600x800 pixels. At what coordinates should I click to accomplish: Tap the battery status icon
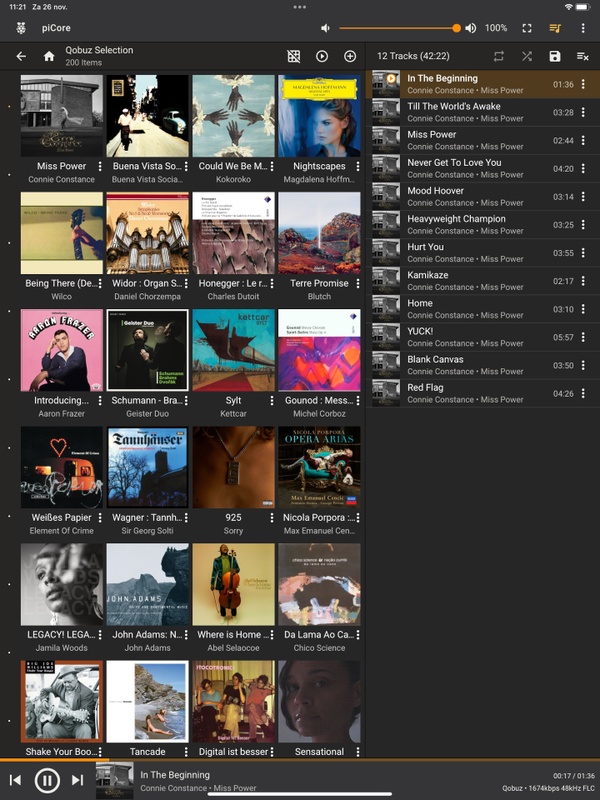point(583,7)
